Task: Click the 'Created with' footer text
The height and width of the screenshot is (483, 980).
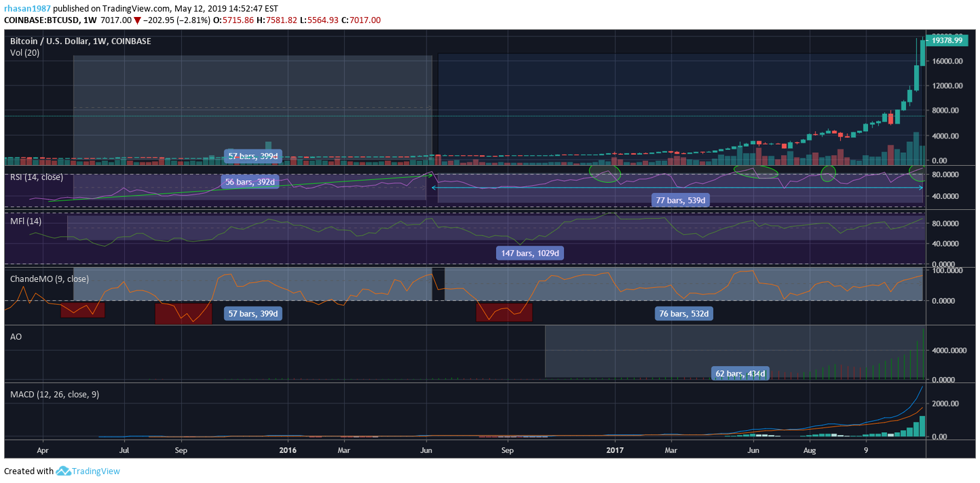Action: (x=29, y=471)
